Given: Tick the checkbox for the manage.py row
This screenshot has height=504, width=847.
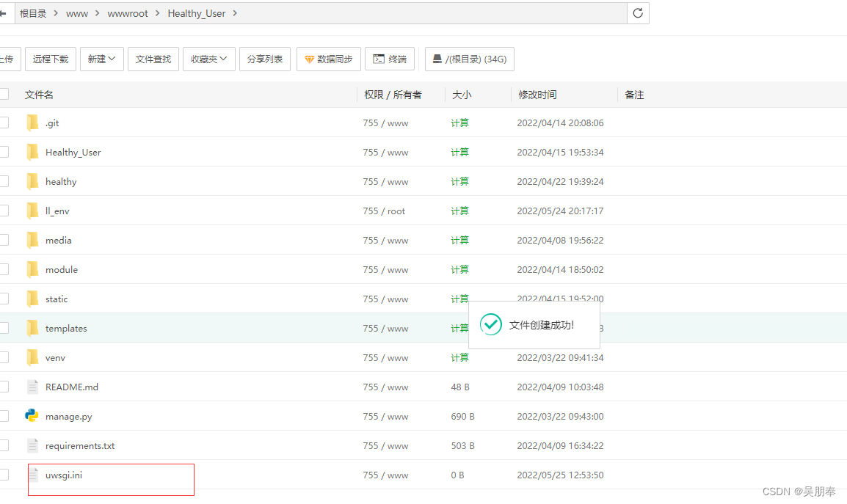Looking at the screenshot, I should [4, 415].
